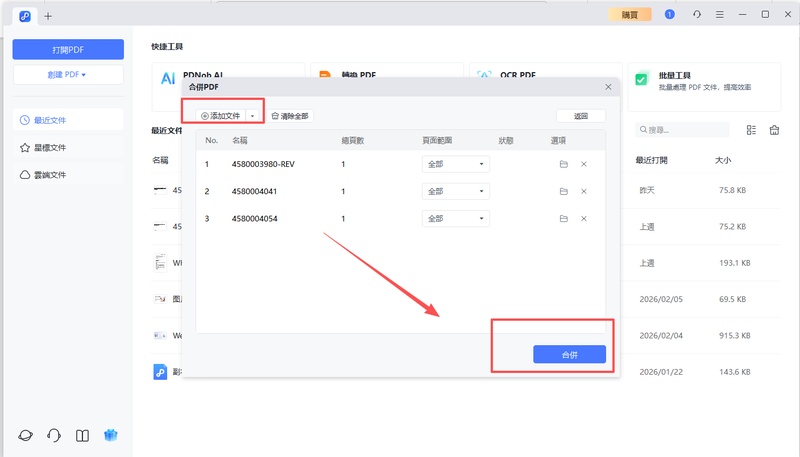Click folder icon for 4580004054 row
The height and width of the screenshot is (457, 800).
563,218
